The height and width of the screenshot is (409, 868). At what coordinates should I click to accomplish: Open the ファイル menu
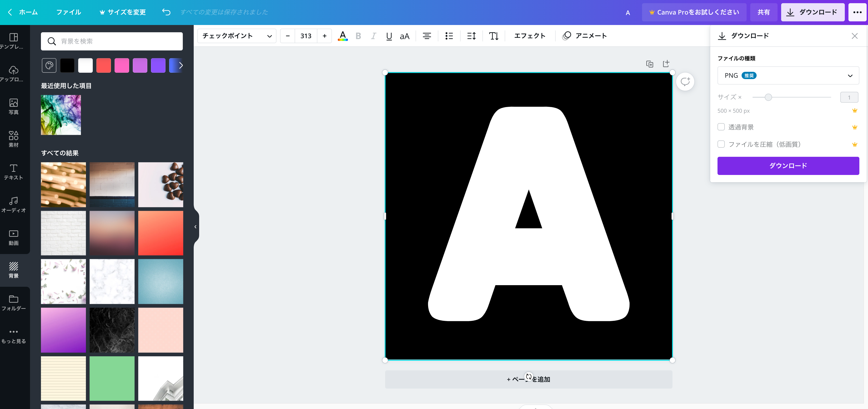68,12
